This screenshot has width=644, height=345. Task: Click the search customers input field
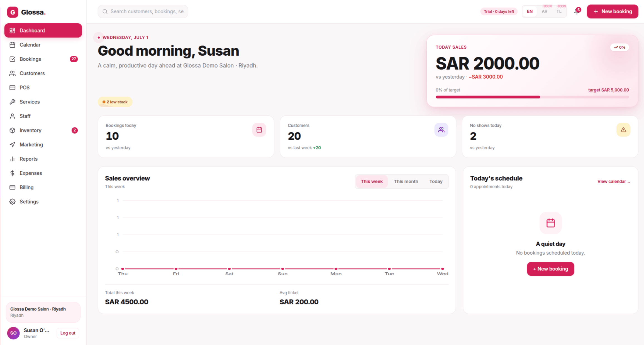pos(143,11)
